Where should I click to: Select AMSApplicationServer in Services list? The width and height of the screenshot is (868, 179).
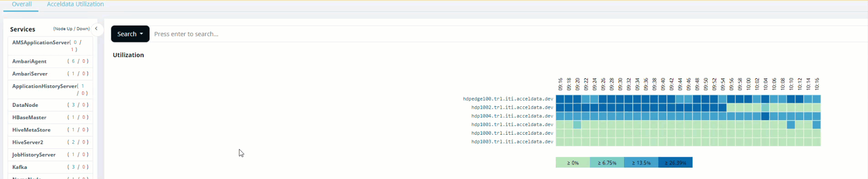[x=50, y=46]
